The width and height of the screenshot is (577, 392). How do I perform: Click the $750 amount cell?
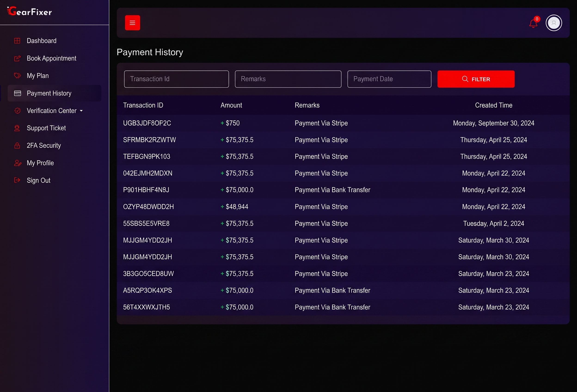[x=230, y=123]
